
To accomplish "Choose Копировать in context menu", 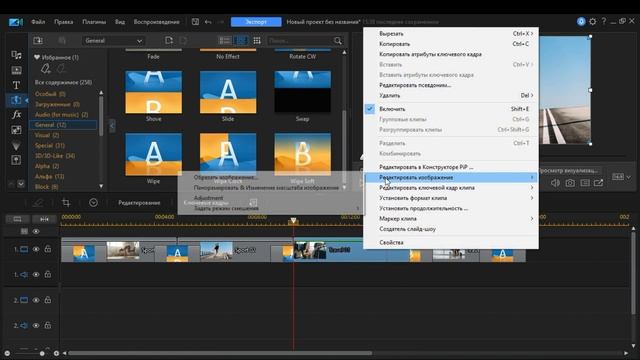I will point(451,44).
